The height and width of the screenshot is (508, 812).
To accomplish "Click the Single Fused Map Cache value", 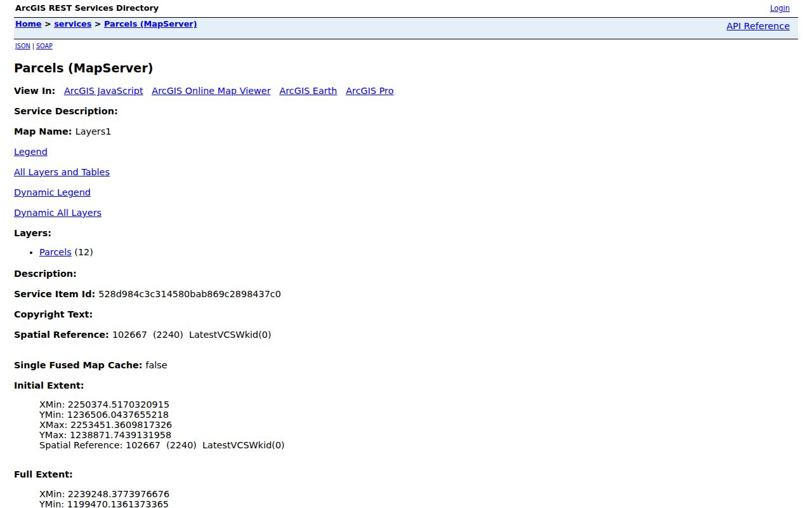I will (x=156, y=365).
